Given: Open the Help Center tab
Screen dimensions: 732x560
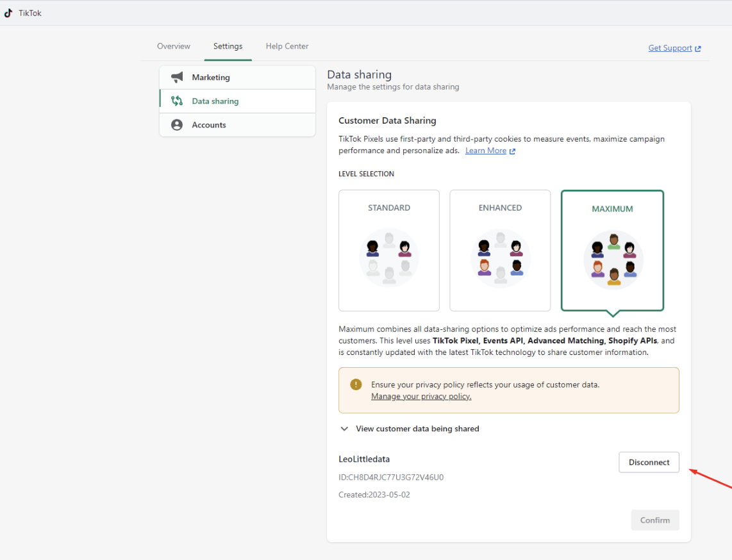Looking at the screenshot, I should pyautogui.click(x=287, y=46).
